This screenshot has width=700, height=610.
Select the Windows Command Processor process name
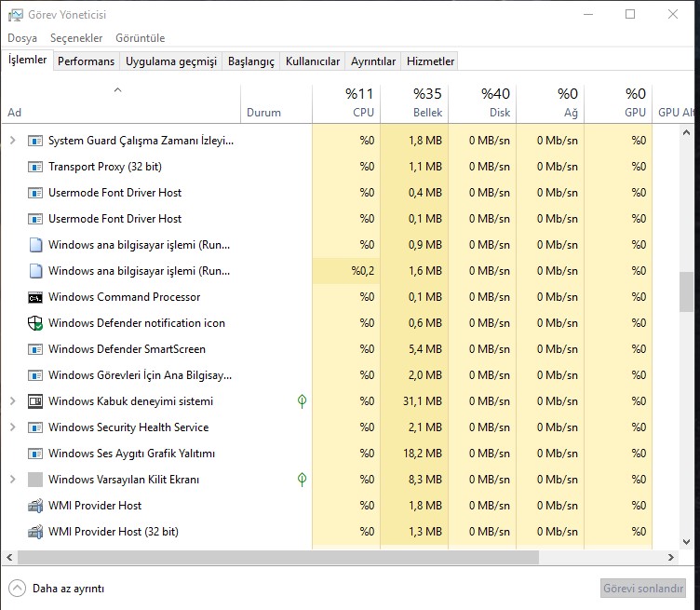(x=124, y=297)
